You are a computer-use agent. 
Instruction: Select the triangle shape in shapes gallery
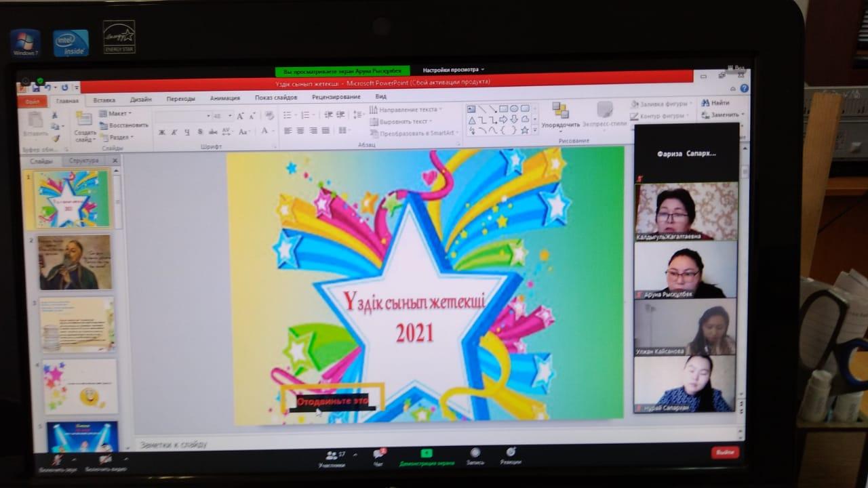point(471,119)
